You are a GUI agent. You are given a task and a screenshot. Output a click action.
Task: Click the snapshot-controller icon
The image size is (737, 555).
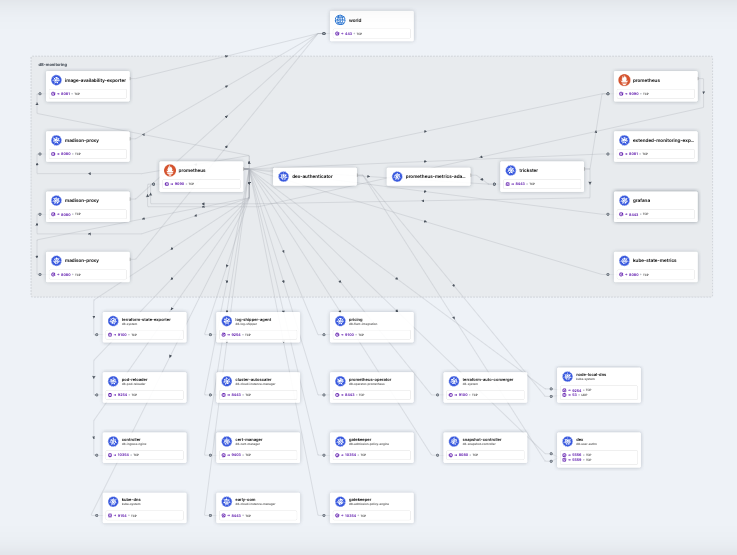(454, 441)
